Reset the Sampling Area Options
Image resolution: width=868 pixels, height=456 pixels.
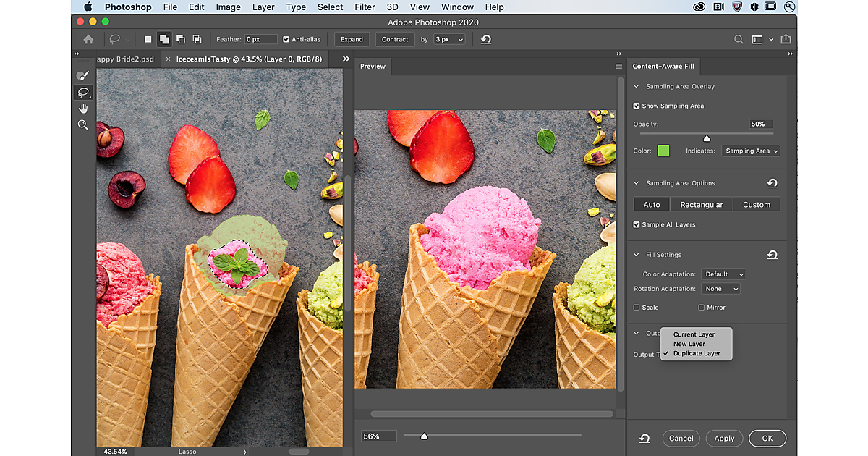[x=772, y=183]
